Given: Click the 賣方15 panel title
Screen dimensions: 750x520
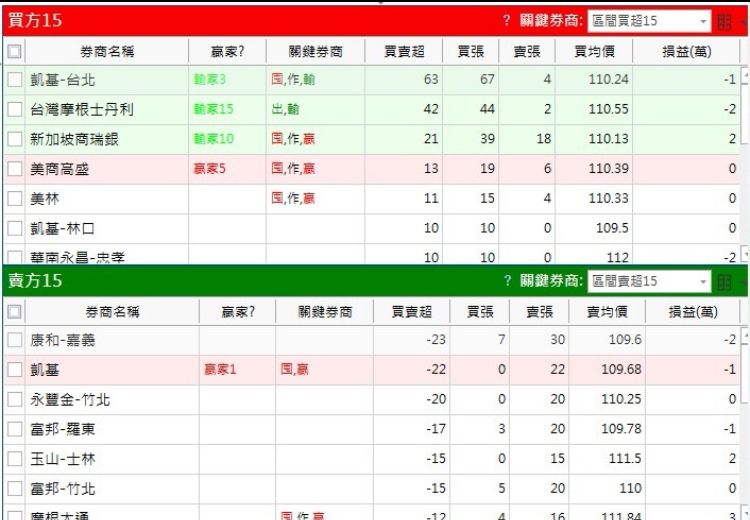Looking at the screenshot, I should [x=35, y=281].
